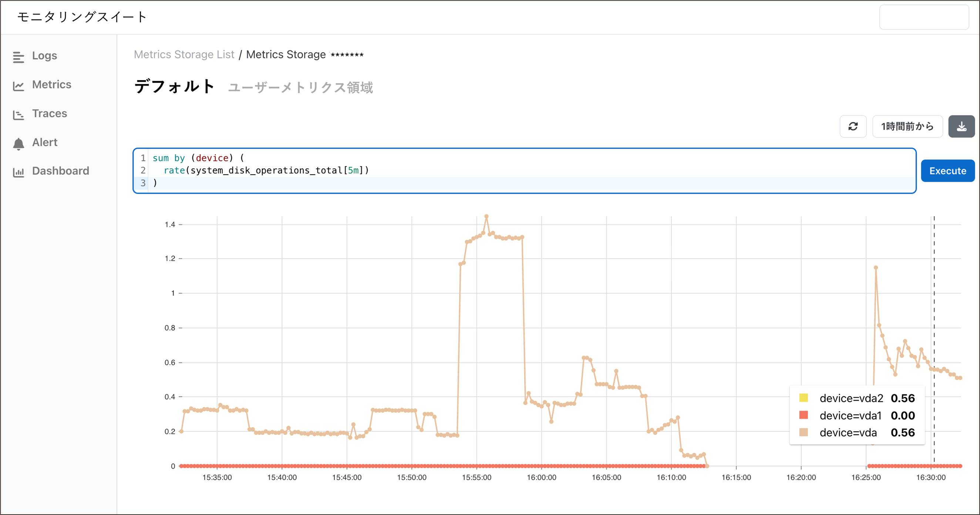Click the download icon button
The width and height of the screenshot is (980, 515).
click(x=961, y=126)
